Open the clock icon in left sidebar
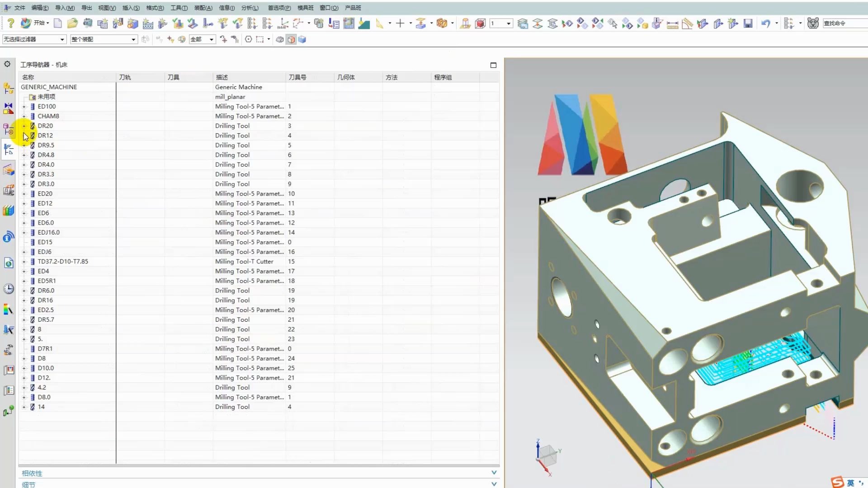Image resolution: width=868 pixels, height=488 pixels. [9, 289]
